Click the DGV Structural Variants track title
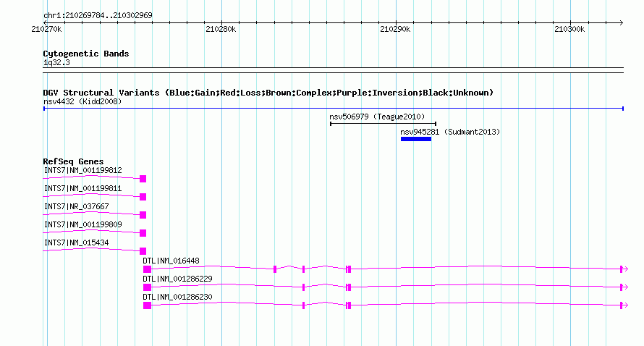This screenshot has height=346, width=644. point(268,93)
